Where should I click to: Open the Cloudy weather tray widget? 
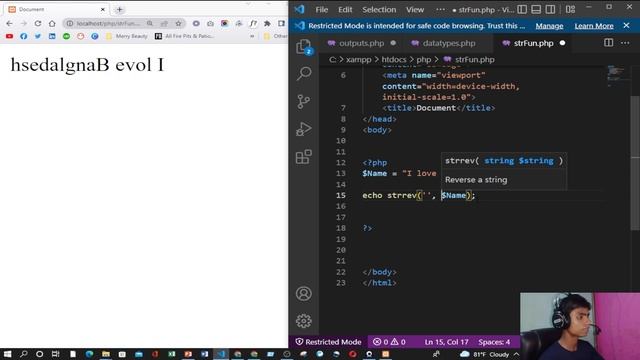[484, 354]
